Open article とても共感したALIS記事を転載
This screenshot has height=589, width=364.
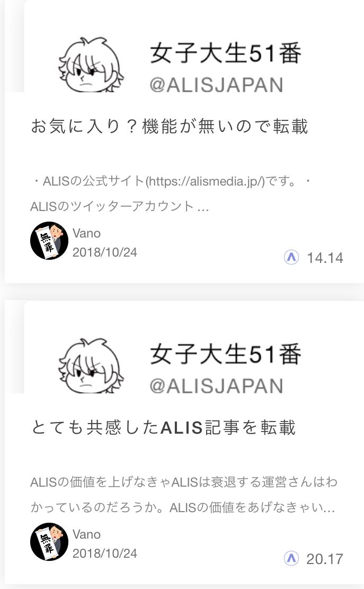coord(164,427)
